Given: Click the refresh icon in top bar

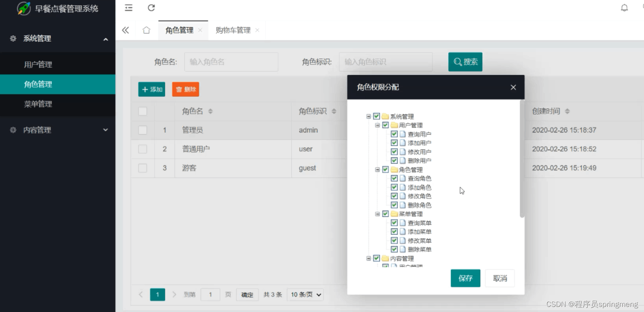Looking at the screenshot, I should click(151, 8).
